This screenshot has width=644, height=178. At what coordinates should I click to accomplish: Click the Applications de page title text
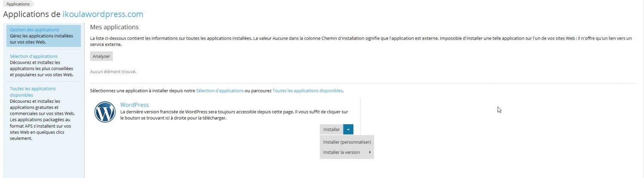coord(31,14)
